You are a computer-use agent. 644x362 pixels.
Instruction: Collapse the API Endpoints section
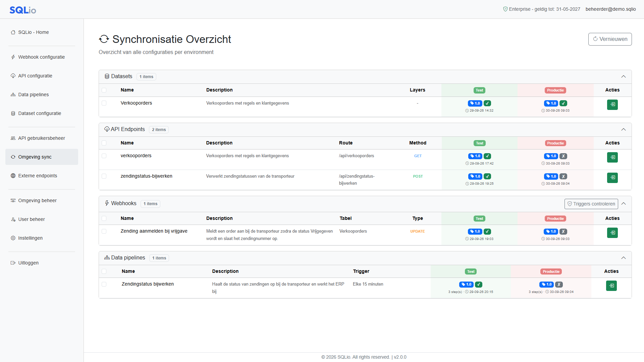[624, 129]
